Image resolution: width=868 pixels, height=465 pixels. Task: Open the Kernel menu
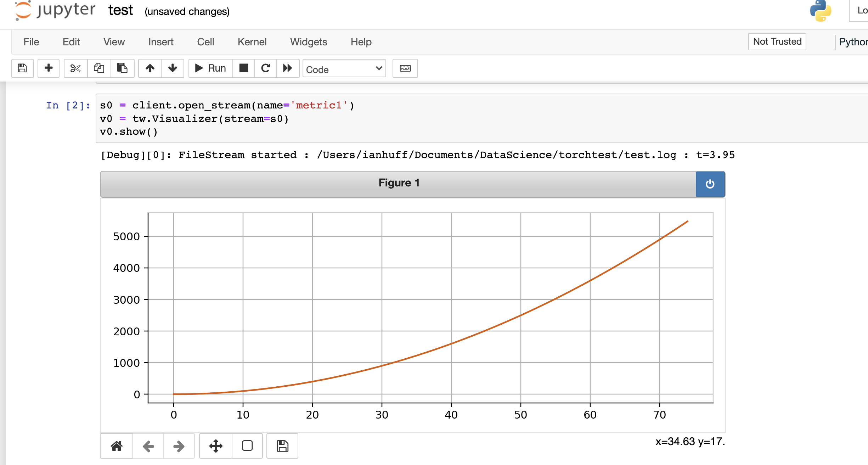pyautogui.click(x=252, y=42)
